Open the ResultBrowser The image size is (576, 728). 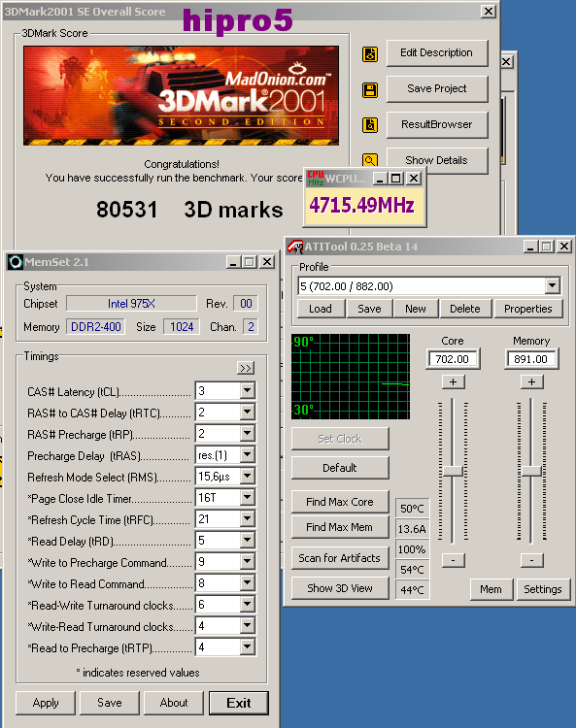click(437, 124)
